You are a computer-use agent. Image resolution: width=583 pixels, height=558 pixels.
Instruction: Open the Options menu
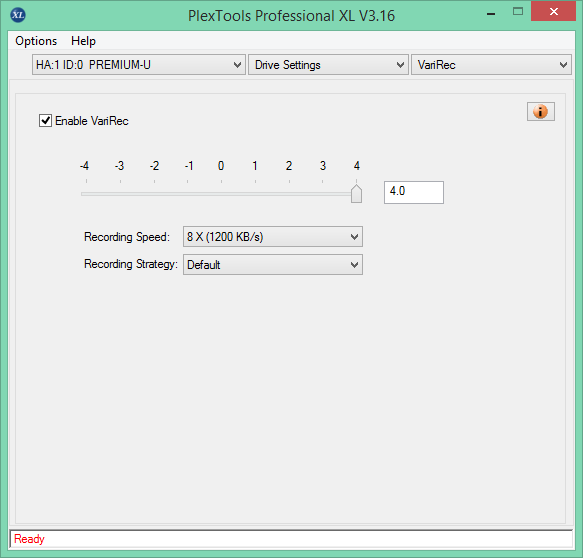(x=36, y=41)
